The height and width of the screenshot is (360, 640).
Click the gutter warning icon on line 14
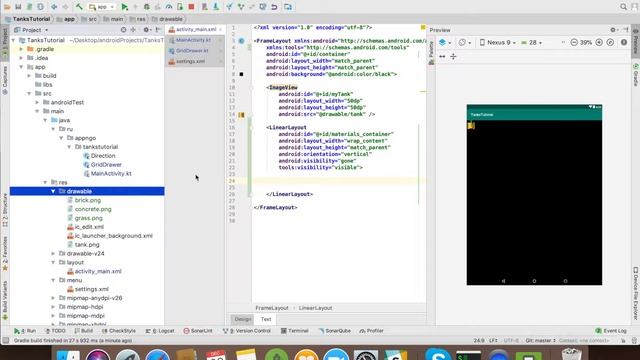click(x=241, y=115)
